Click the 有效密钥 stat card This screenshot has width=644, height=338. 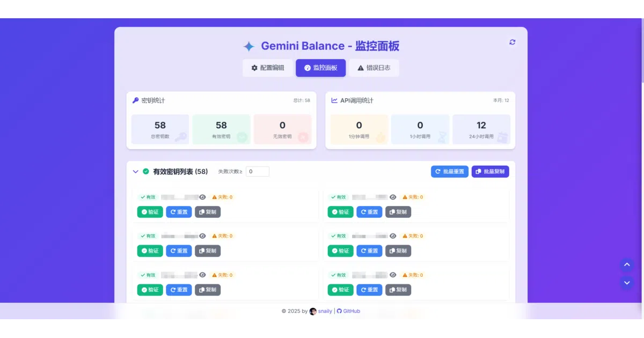[221, 129]
